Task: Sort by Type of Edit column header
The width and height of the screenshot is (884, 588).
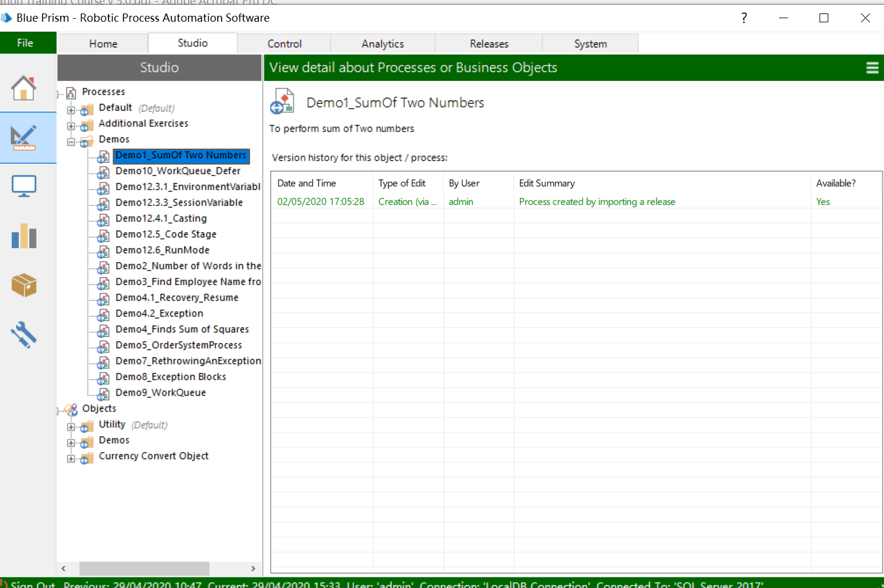Action: tap(409, 183)
